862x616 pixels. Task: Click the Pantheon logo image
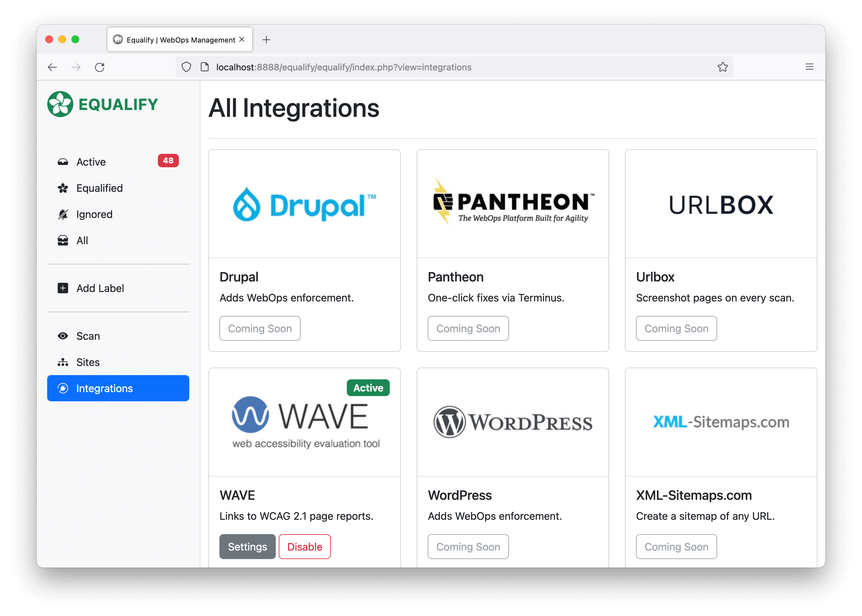(x=513, y=202)
